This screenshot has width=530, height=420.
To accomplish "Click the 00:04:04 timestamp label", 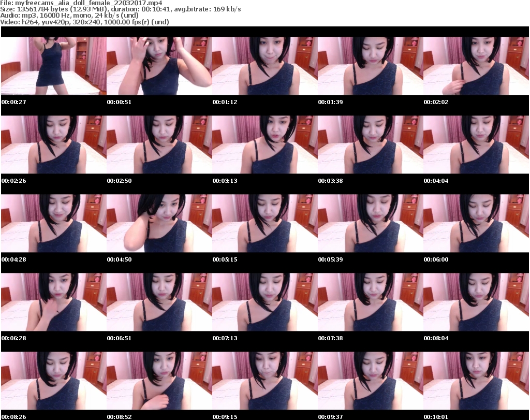I will 436,181.
